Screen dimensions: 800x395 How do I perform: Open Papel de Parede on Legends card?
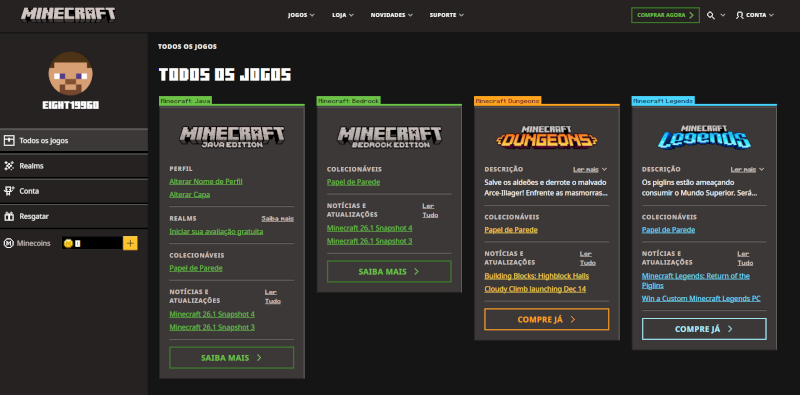(x=668, y=230)
